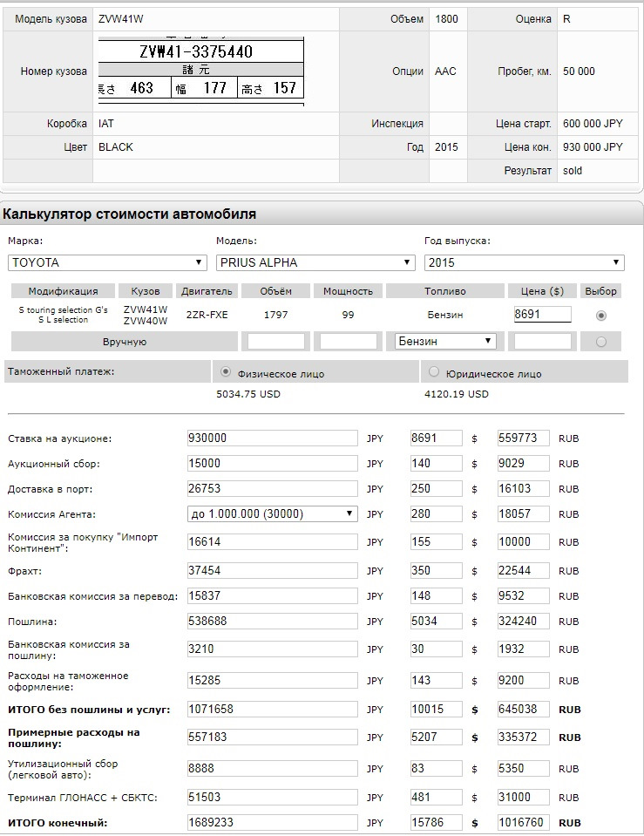Click the Банковская комиссия за пошлину JPY field 3210
This screenshot has width=644, height=836.
point(273,649)
